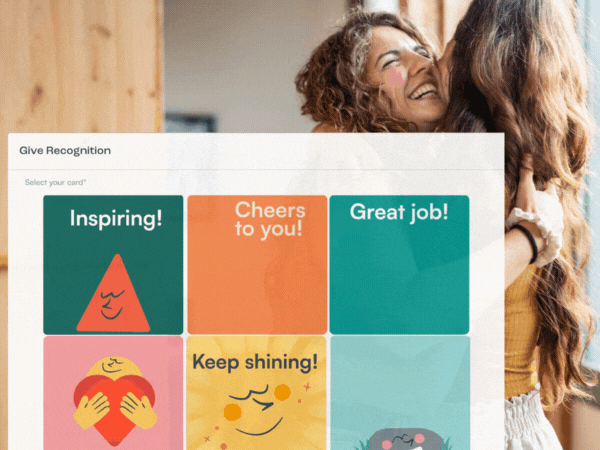Click the Keep shining! title text
Screen dimensions: 600x450
(255, 362)
